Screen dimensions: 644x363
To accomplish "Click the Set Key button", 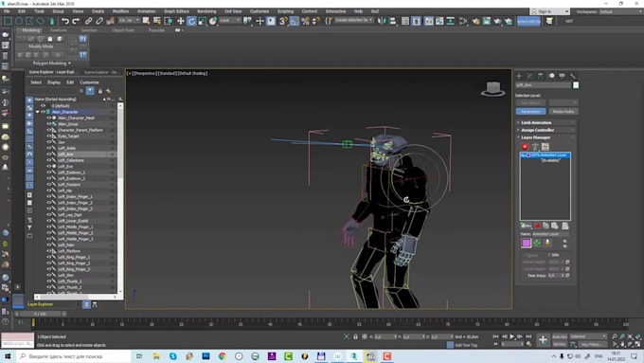I will click(560, 344).
